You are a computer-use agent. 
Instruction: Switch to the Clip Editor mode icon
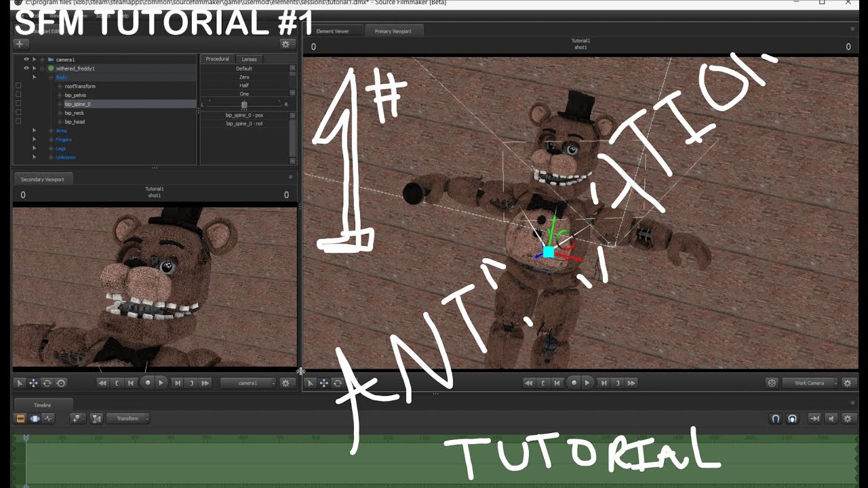coord(20,419)
